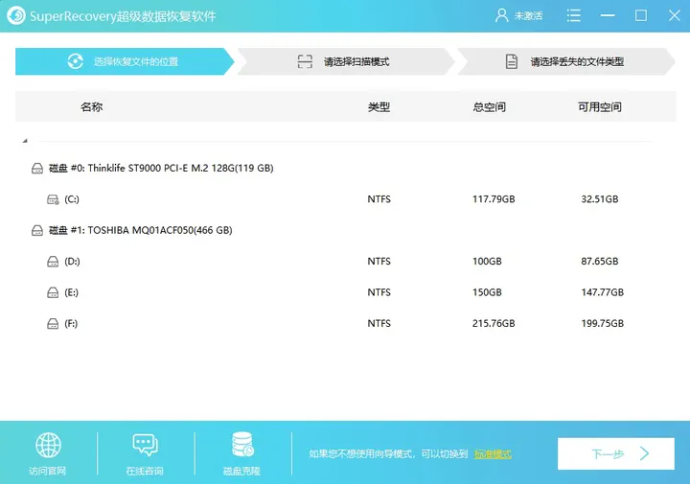Open the 在线咨询 chat icon
The image size is (690, 484).
144,446
